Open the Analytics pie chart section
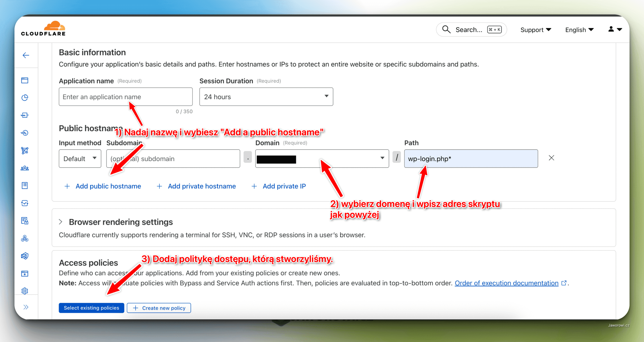 pyautogui.click(x=25, y=97)
